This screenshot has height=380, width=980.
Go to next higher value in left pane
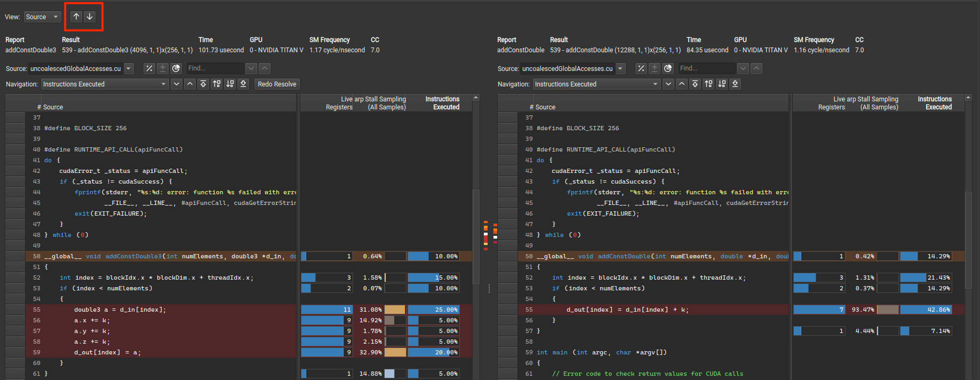coord(217,84)
